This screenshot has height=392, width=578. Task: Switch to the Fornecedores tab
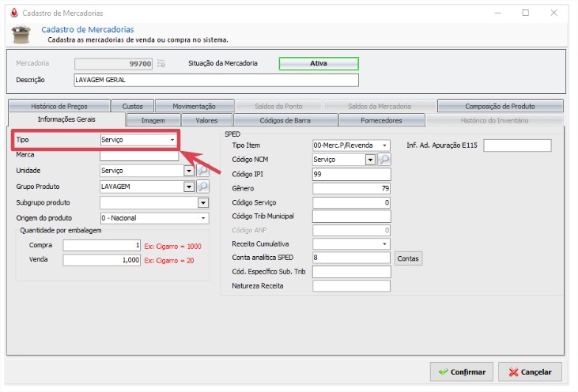[x=382, y=120]
